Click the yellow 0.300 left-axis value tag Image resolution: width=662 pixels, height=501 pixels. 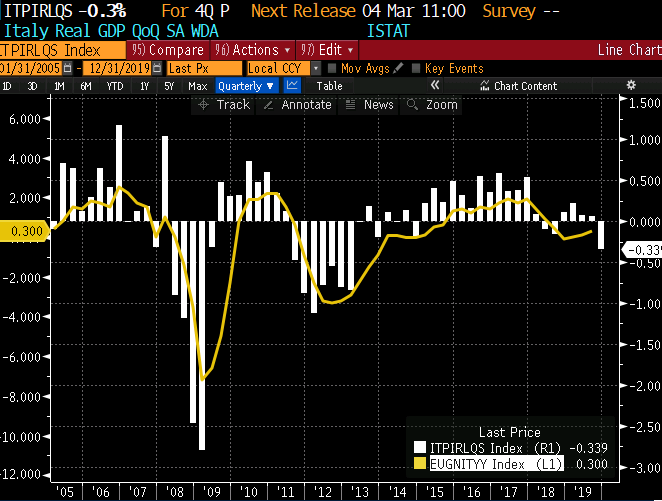(x=24, y=231)
